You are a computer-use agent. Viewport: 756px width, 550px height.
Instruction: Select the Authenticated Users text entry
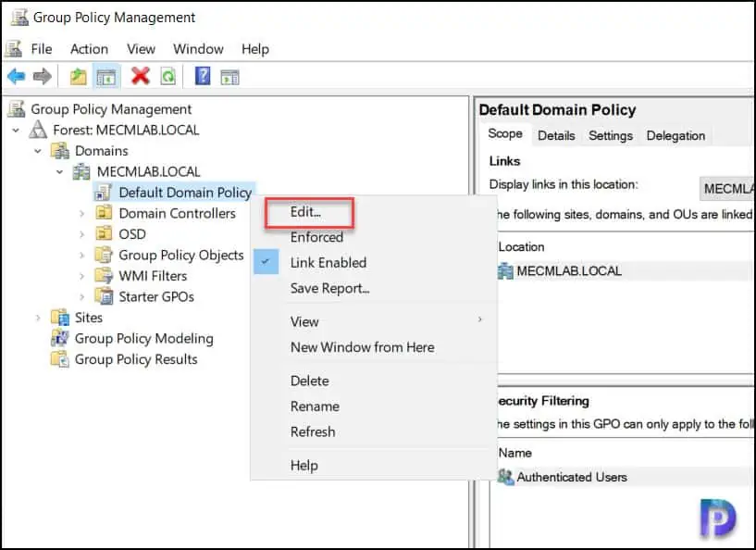point(572,477)
